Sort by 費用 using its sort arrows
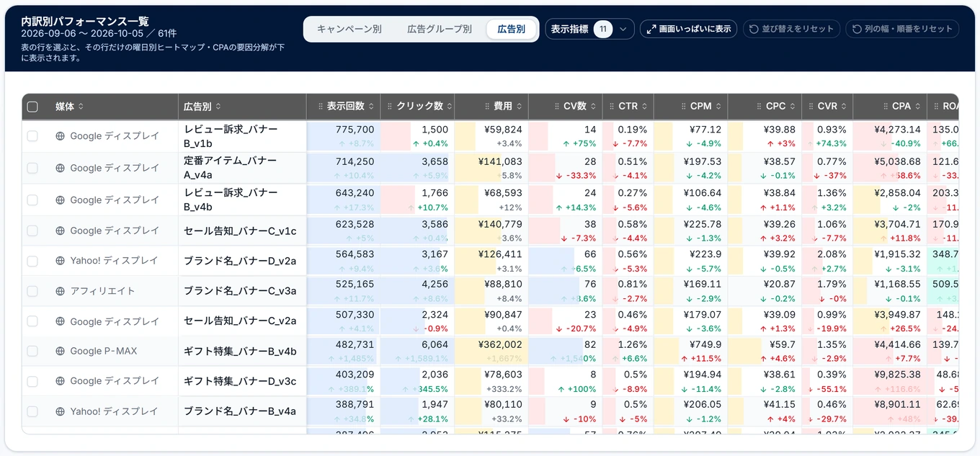 [519, 107]
